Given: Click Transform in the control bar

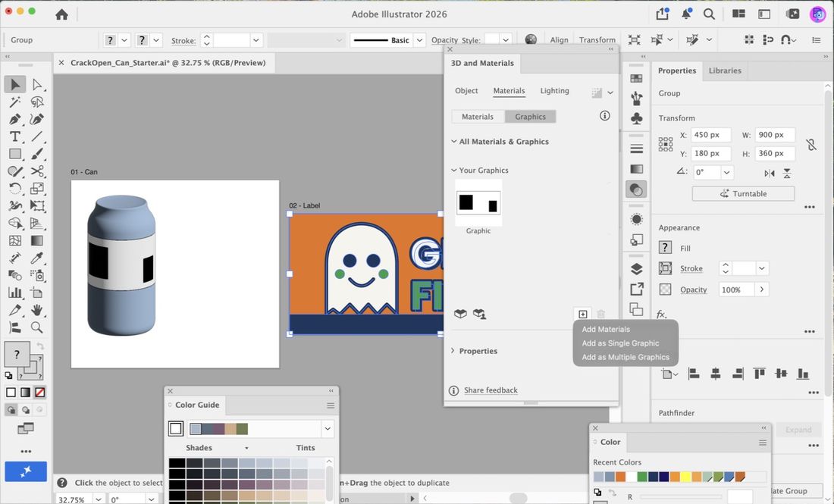Looking at the screenshot, I should click(x=597, y=40).
